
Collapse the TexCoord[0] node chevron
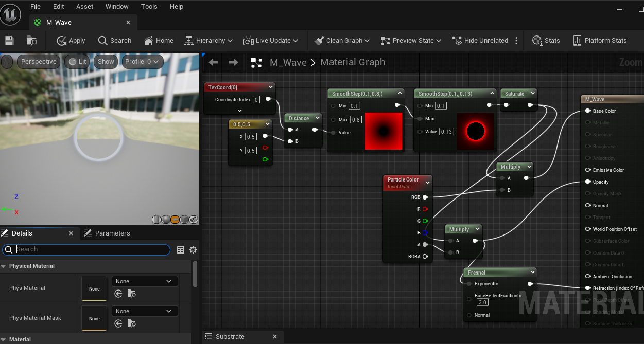tap(270, 87)
